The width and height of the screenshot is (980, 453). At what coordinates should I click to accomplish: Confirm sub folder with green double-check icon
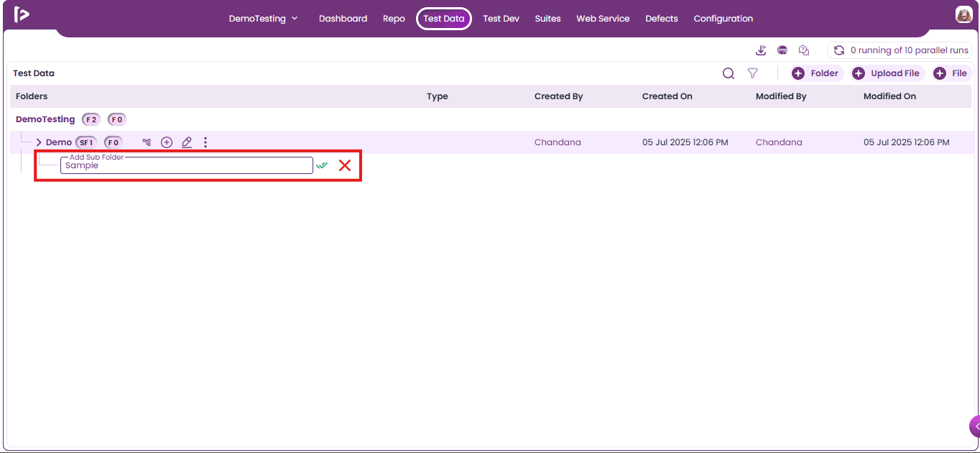click(x=322, y=165)
